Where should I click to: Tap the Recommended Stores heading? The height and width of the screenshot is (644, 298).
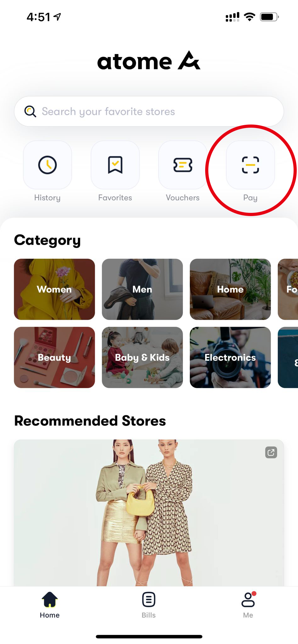coord(90,421)
